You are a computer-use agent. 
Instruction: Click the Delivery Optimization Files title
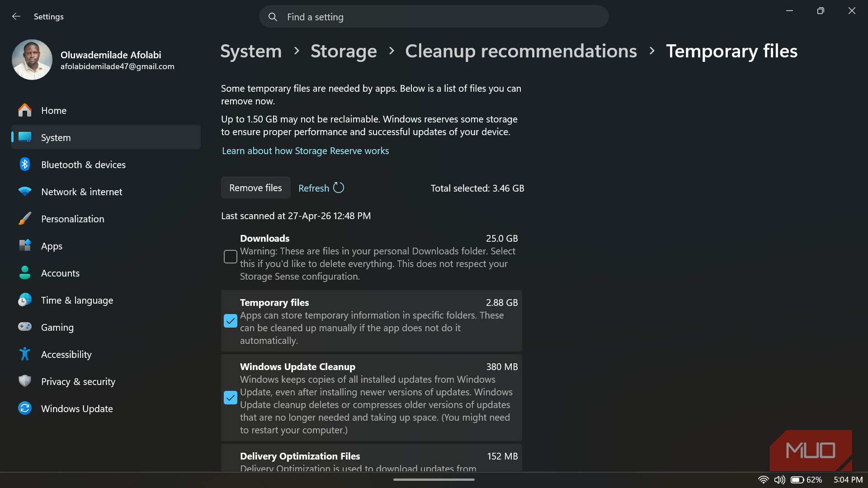coord(300,456)
